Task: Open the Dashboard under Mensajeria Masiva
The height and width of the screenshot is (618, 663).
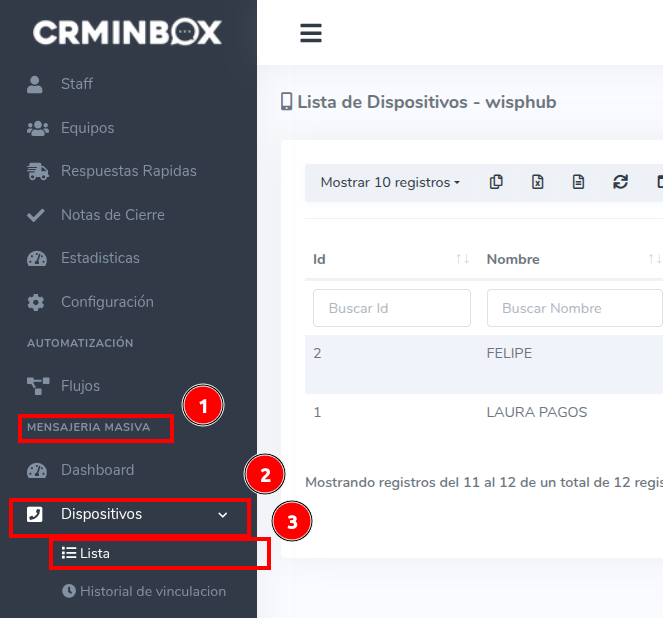Action: pyautogui.click(x=97, y=470)
